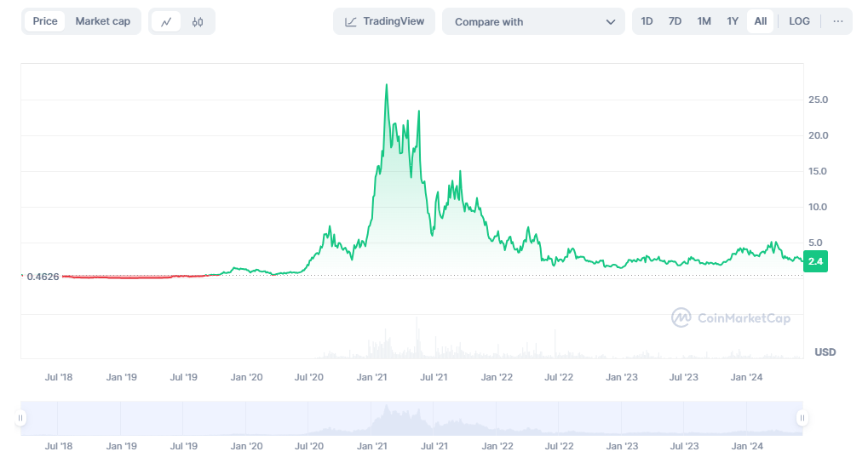Expand the Compare with dropdown

point(533,22)
